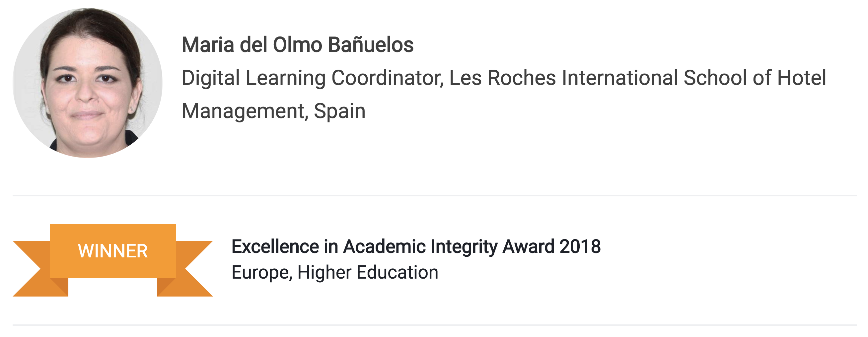
Task: Click the divider line below the profile section
Action: coord(434,195)
